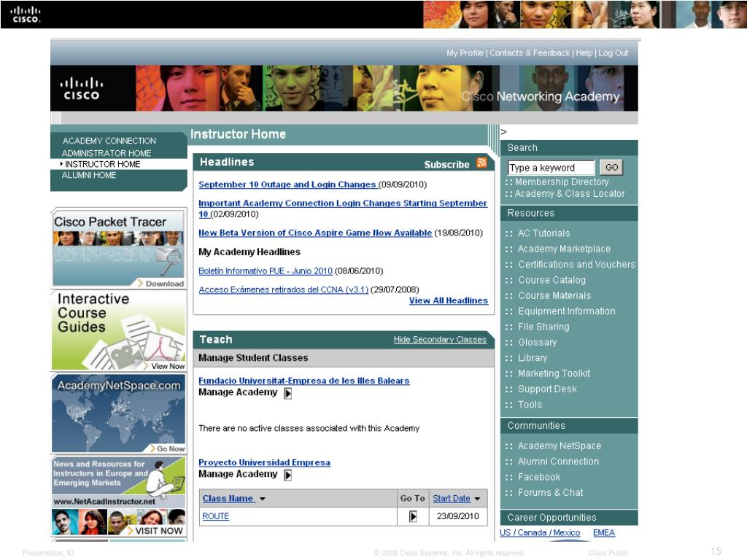Viewport: 747px width, 560px height.
Task: Open Academy Marketplace resource
Action: [564, 249]
